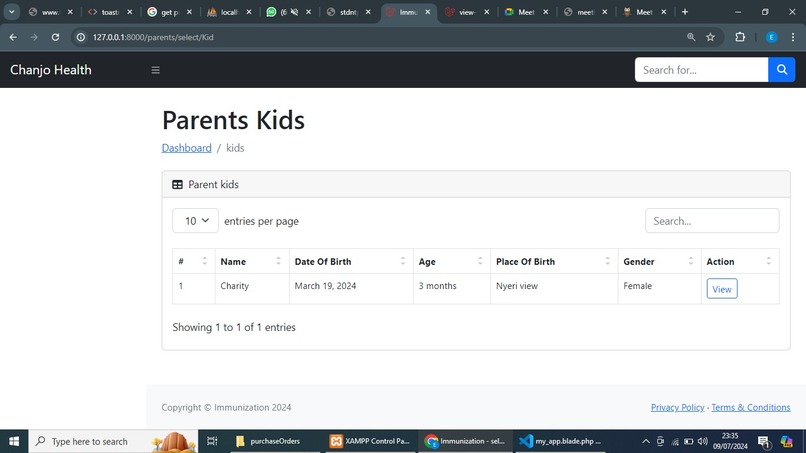Close the toastr browser tab
This screenshot has width=806, height=453.
tap(130, 12)
